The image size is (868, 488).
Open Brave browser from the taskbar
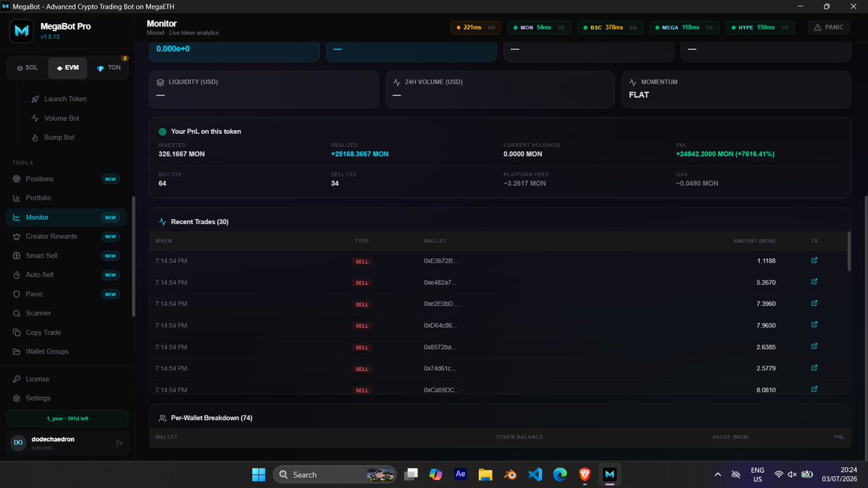tap(584, 474)
